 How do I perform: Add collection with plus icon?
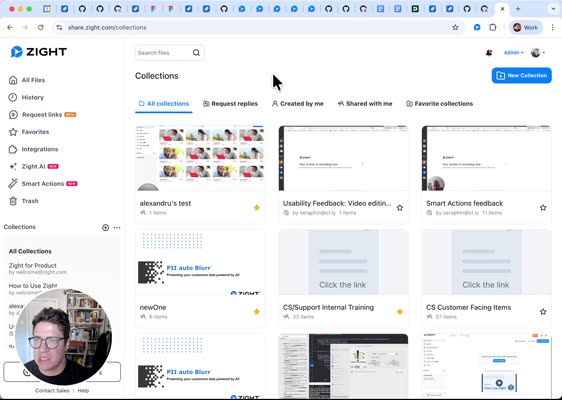(105, 228)
